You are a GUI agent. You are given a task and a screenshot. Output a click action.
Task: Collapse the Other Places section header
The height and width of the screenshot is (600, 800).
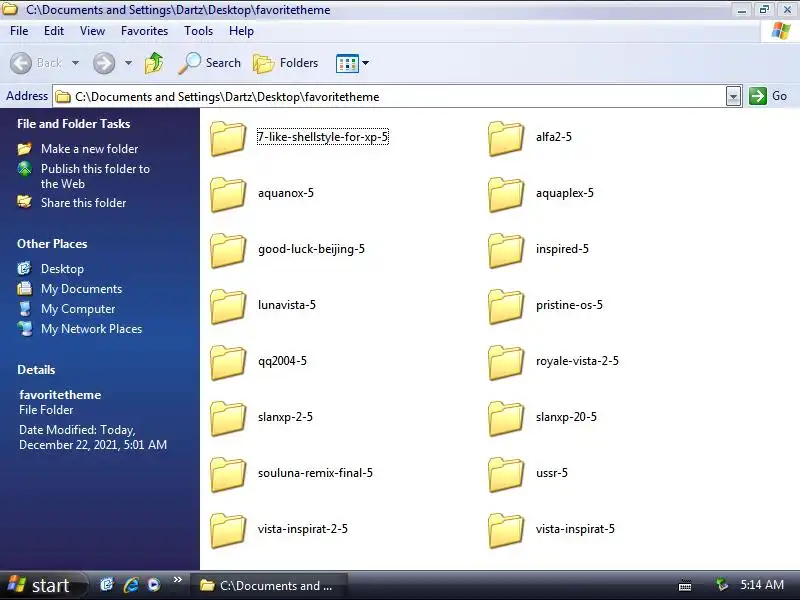tap(52, 244)
